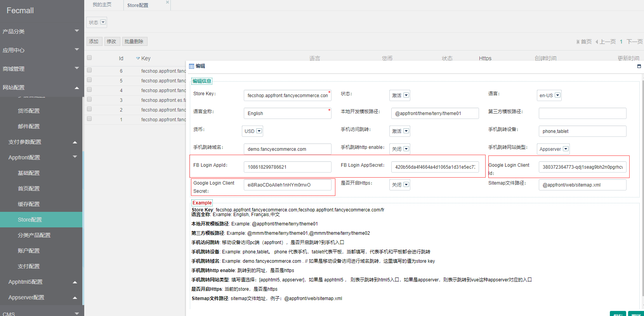Open the 状态 激活 dropdown in edit form
The width and height of the screenshot is (644, 316).
(x=400, y=95)
